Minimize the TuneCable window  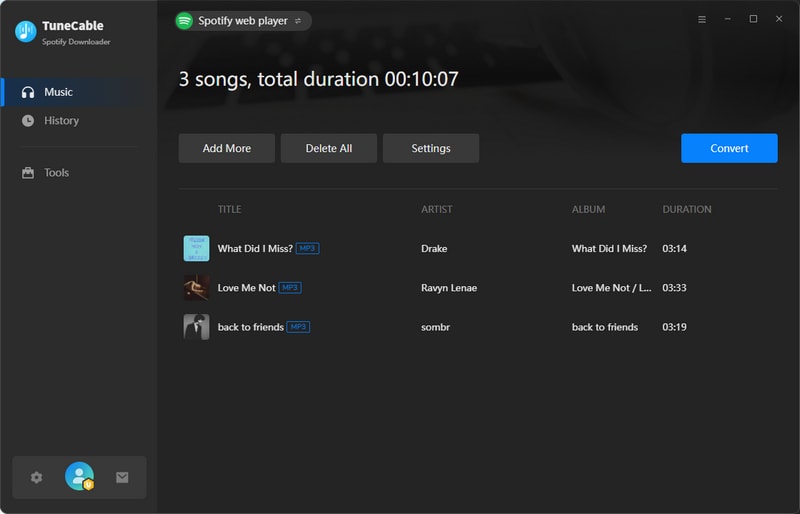tap(728, 19)
